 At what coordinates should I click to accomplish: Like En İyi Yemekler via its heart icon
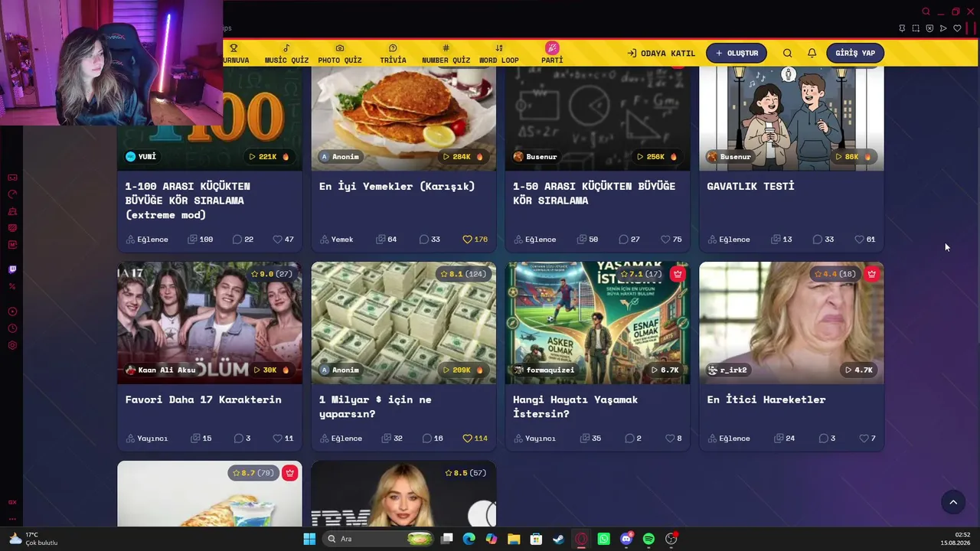(467, 240)
